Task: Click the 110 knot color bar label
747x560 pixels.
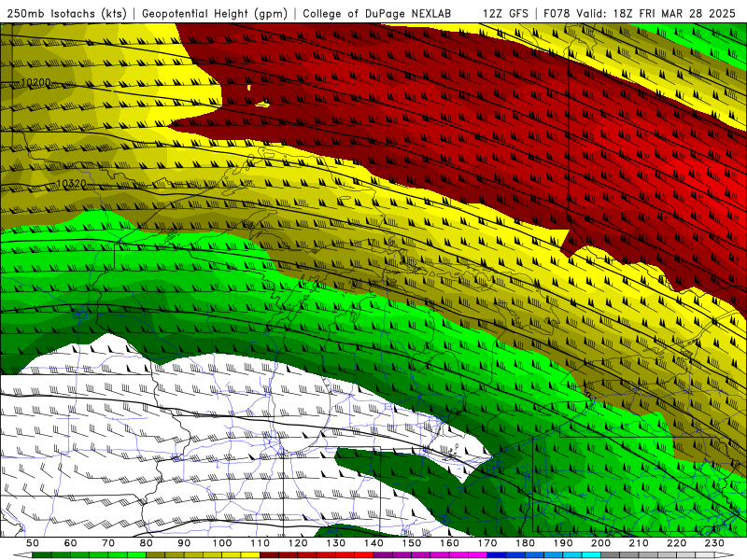Action: click(261, 543)
